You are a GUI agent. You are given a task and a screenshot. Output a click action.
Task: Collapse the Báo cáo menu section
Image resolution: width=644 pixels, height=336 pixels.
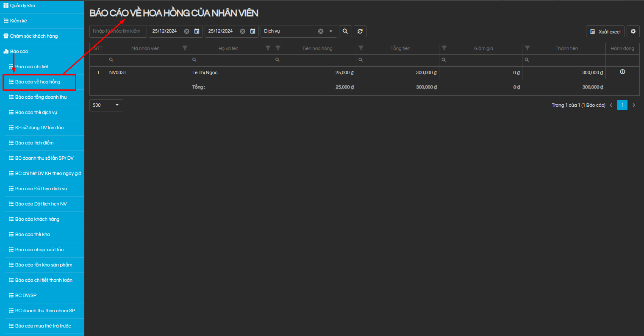tap(19, 51)
